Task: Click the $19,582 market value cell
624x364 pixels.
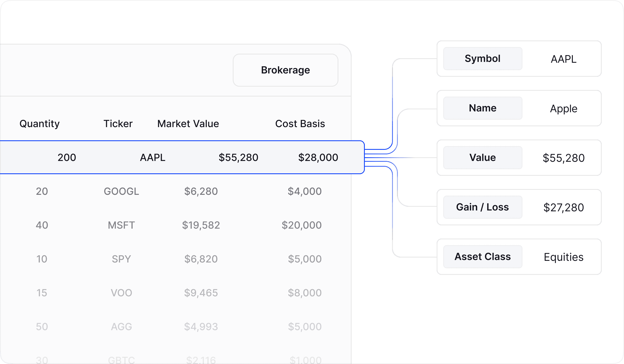Action: coord(201,225)
